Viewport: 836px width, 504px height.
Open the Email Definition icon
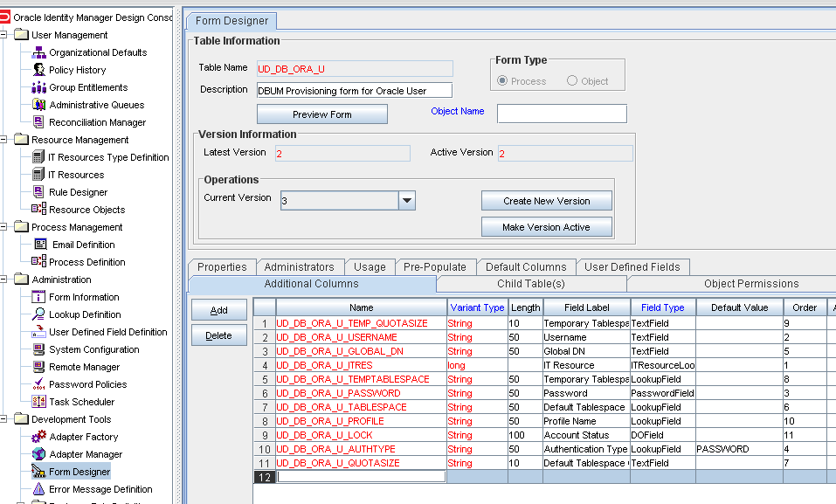click(x=40, y=245)
